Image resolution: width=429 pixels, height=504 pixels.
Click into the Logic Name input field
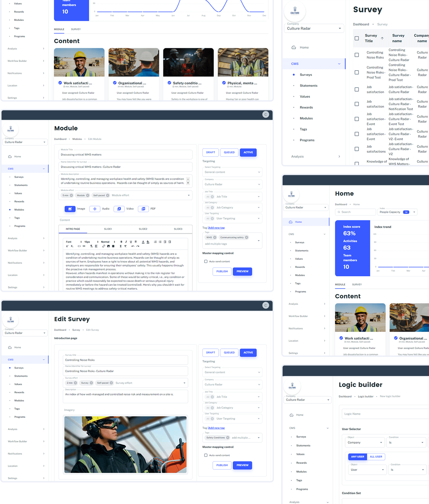pyautogui.click(x=385, y=414)
